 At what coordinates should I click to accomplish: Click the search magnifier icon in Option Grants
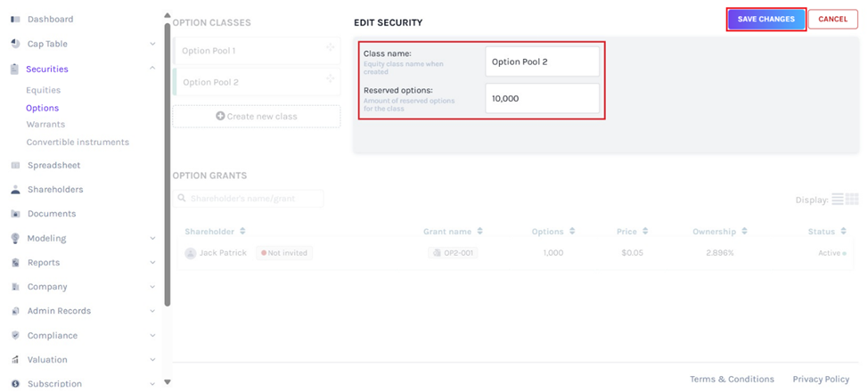click(x=182, y=199)
